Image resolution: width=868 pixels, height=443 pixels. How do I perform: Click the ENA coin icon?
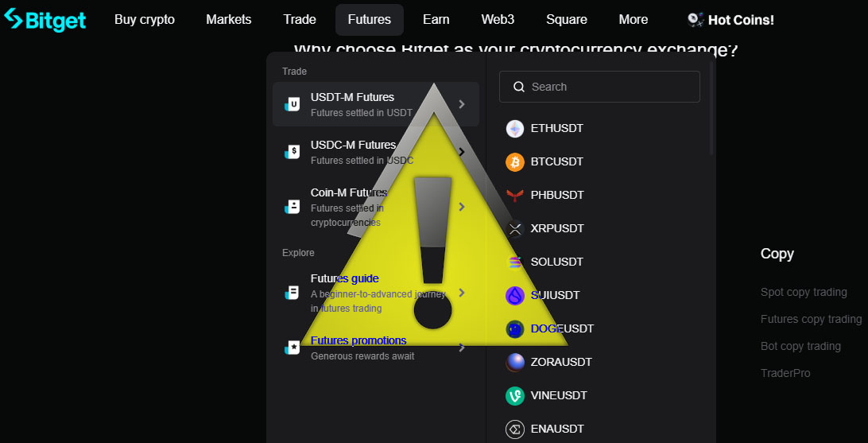click(x=515, y=429)
